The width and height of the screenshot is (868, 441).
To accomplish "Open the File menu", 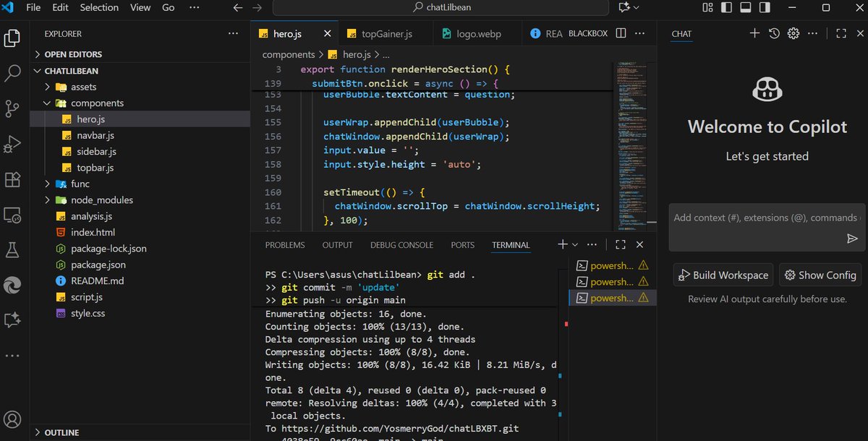I will 33,7.
